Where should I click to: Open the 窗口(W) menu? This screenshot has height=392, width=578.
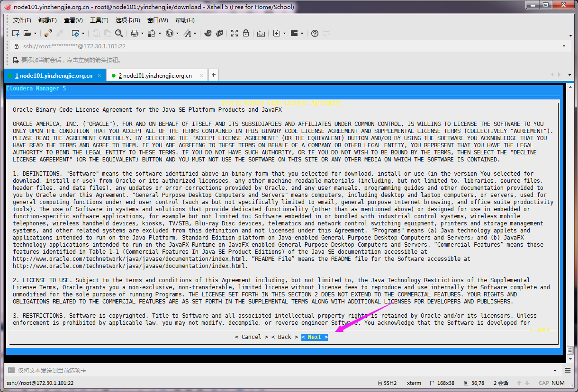[x=158, y=20]
